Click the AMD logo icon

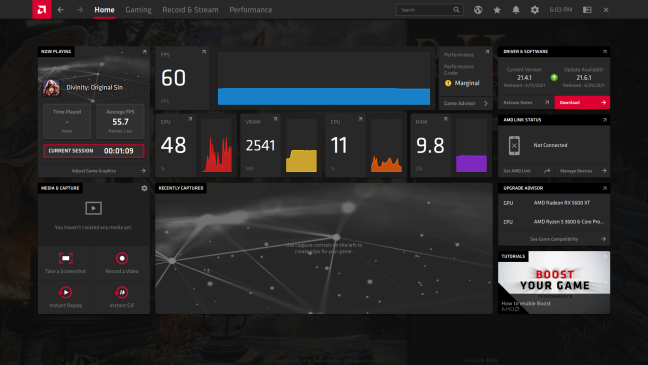tap(42, 10)
